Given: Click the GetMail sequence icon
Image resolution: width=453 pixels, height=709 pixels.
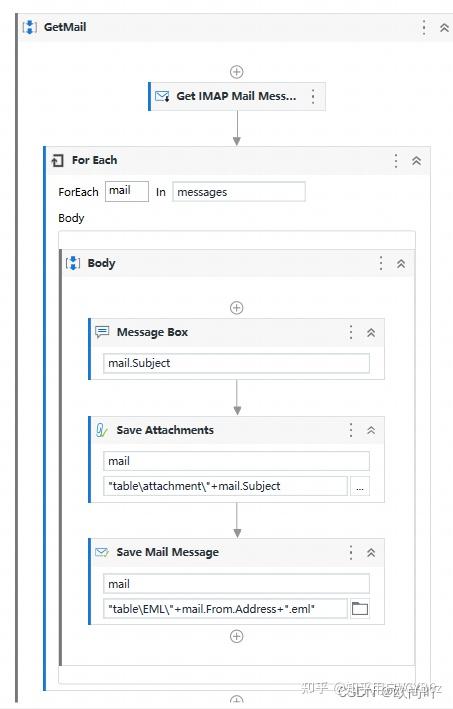Looking at the screenshot, I should (30, 27).
